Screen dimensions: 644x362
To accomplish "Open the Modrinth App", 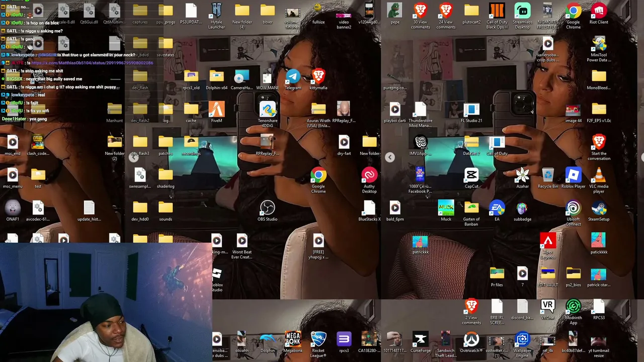I will click(573, 311).
